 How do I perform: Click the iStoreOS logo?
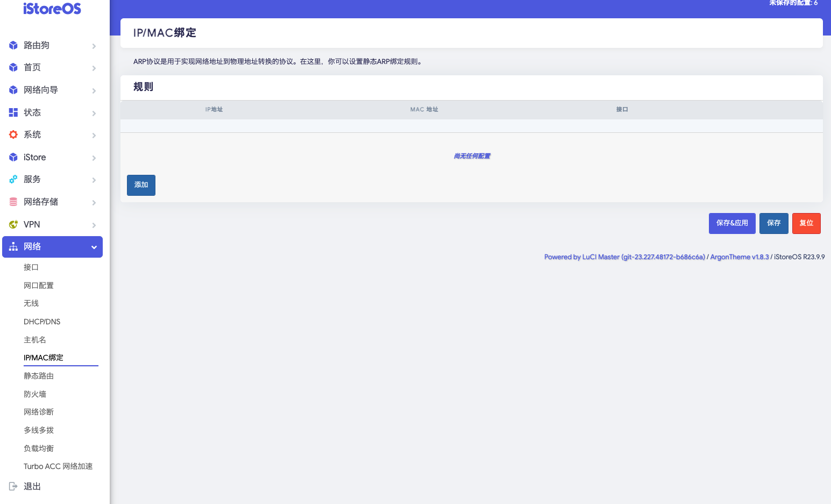click(x=51, y=9)
